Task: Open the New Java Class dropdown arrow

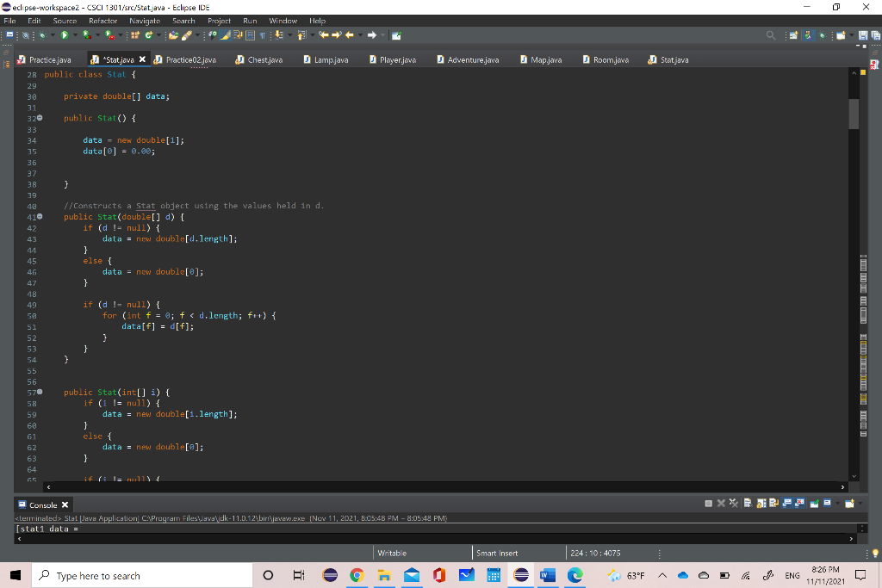Action: click(x=158, y=35)
